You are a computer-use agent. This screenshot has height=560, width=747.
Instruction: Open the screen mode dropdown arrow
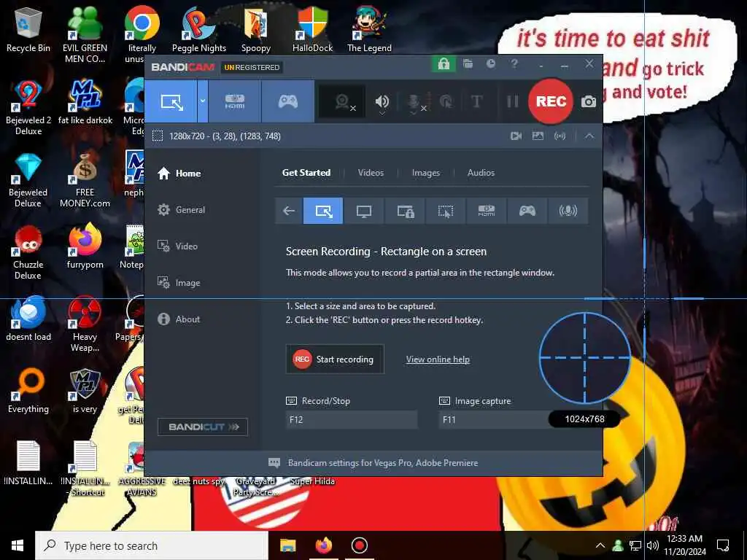tap(203, 101)
